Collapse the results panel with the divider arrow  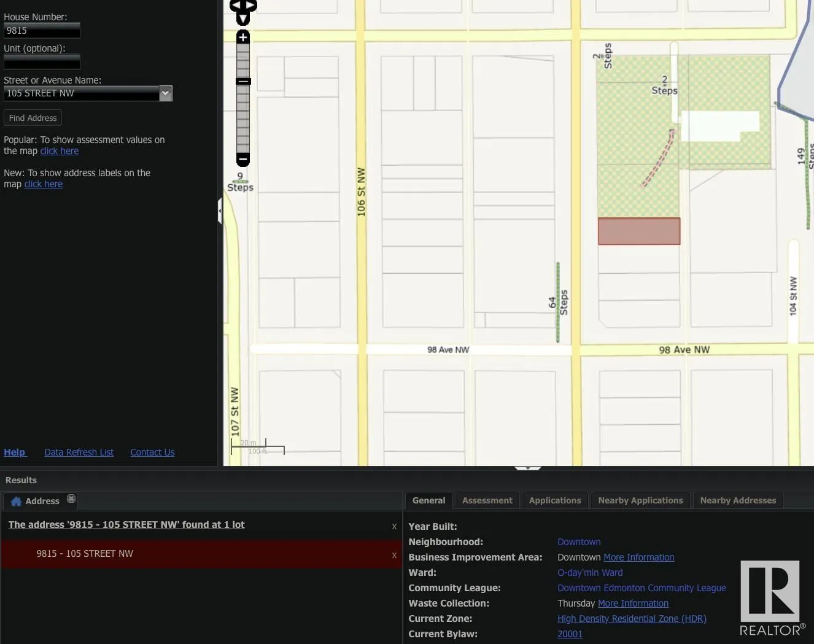pos(528,468)
